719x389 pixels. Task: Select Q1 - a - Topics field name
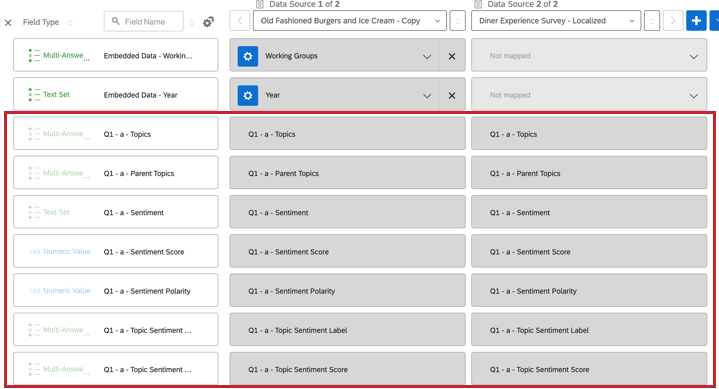(x=127, y=134)
